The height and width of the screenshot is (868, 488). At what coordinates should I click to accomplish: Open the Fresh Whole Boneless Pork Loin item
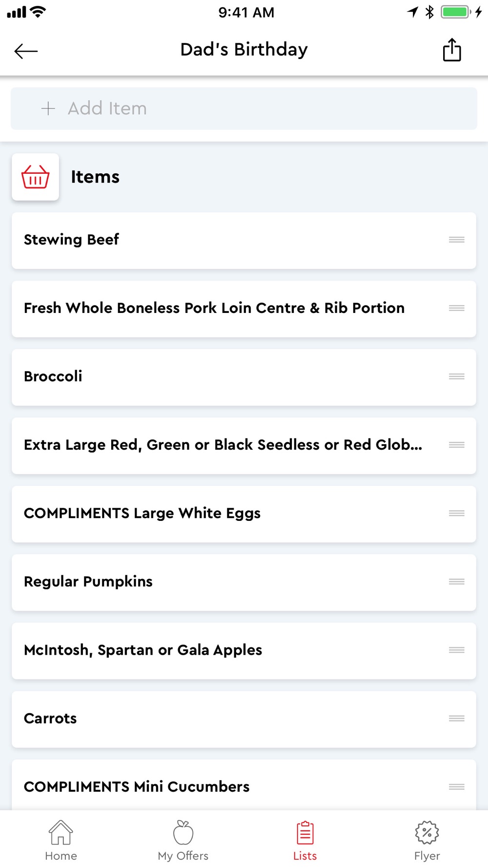point(220,309)
